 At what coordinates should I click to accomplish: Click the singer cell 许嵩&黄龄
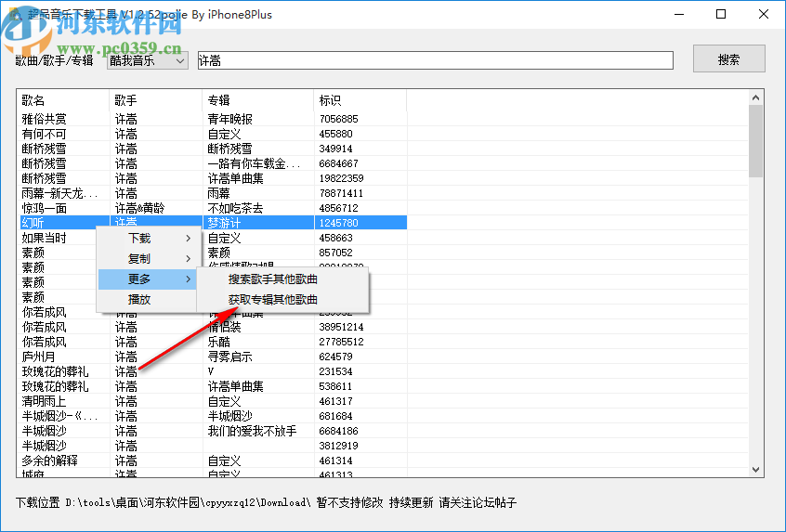140,208
